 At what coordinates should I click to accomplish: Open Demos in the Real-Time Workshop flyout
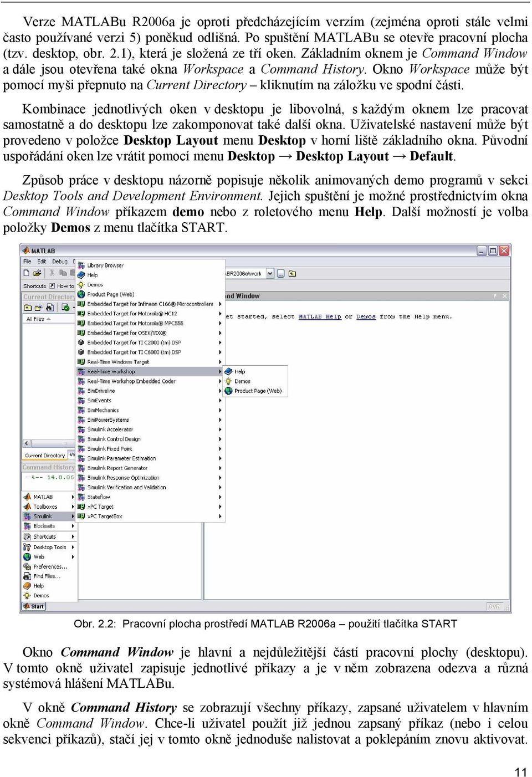255,381
